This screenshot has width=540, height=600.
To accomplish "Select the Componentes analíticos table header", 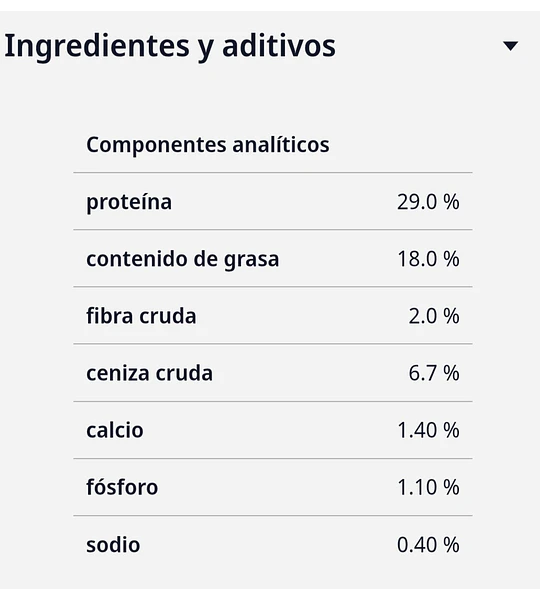I will click(x=208, y=145).
